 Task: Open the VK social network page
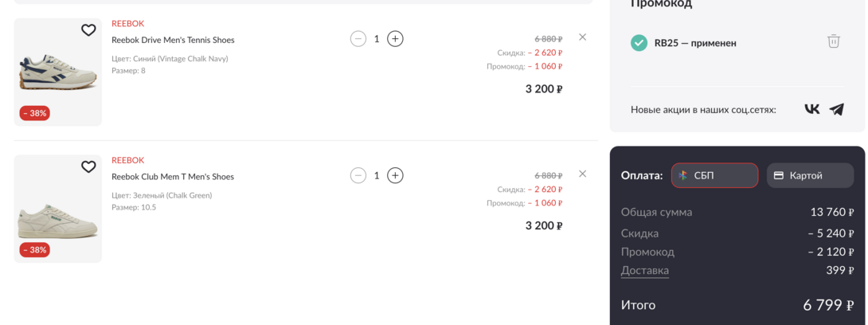pyautogui.click(x=811, y=109)
